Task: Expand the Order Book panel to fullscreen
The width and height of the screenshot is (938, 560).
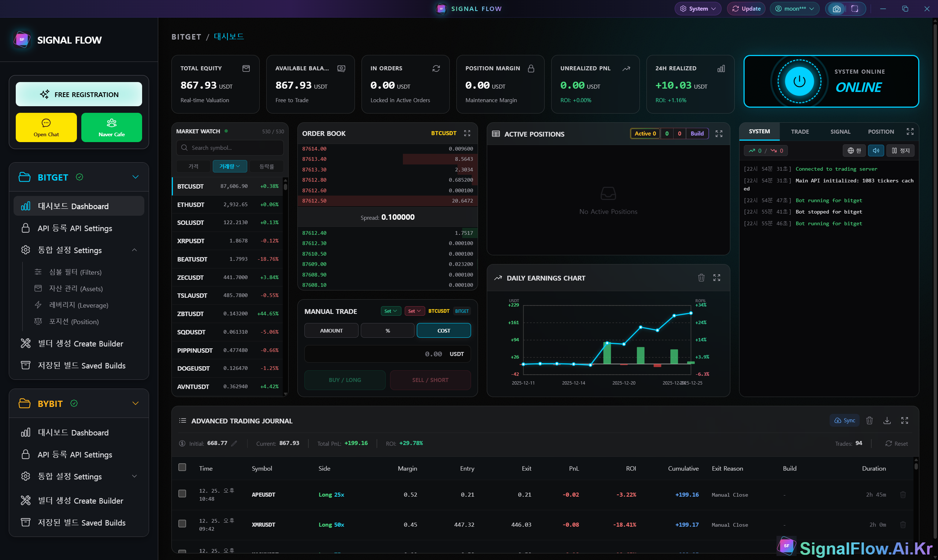Action: pyautogui.click(x=467, y=133)
